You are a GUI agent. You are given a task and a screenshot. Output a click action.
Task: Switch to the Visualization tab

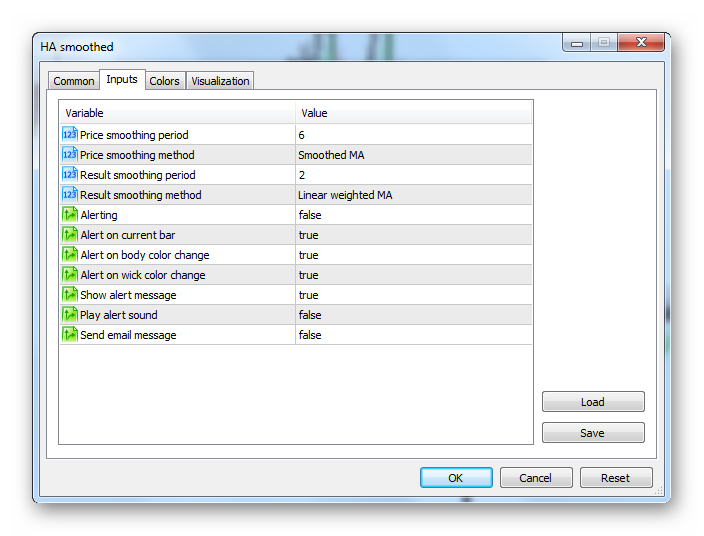click(220, 81)
